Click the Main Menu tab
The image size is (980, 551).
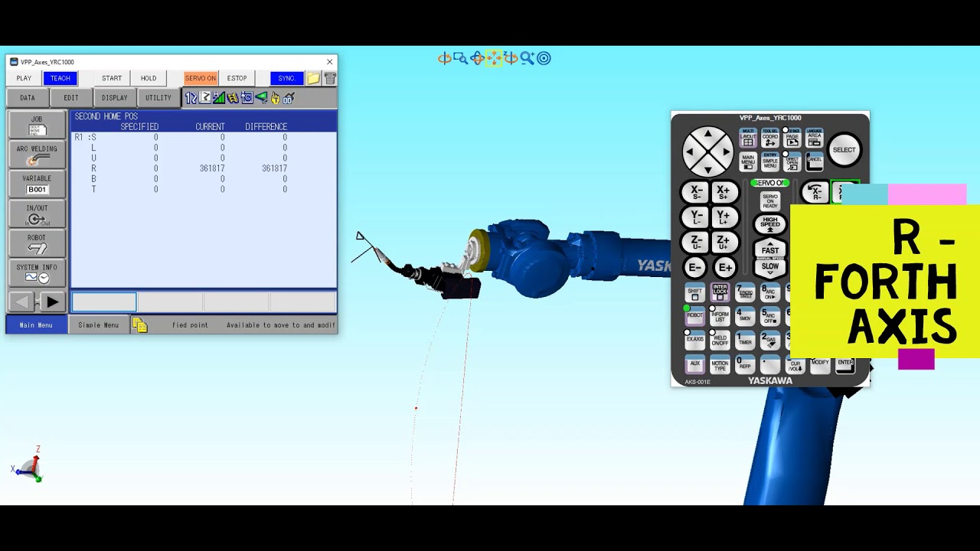pyautogui.click(x=36, y=325)
